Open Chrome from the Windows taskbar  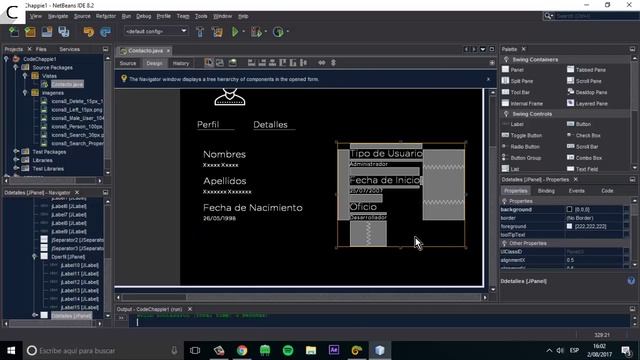242,350
